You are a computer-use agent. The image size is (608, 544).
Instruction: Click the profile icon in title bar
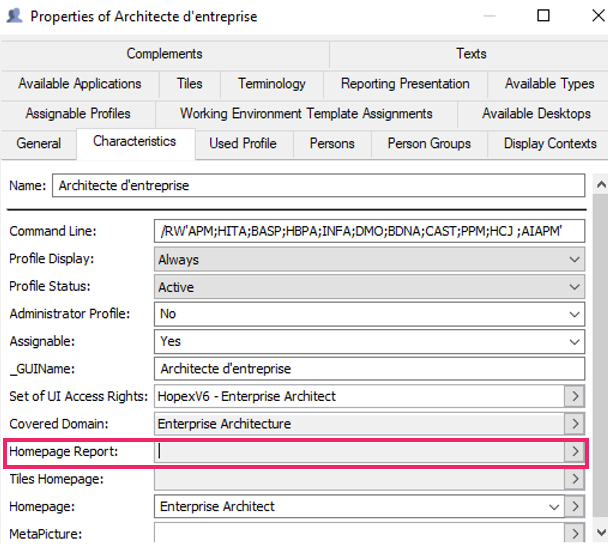(14, 16)
